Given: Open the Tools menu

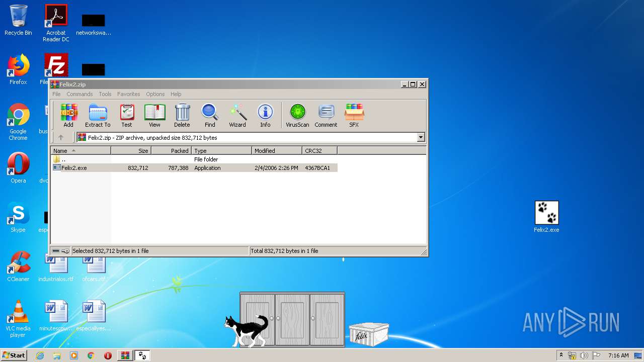Looking at the screenshot, I should tap(105, 94).
